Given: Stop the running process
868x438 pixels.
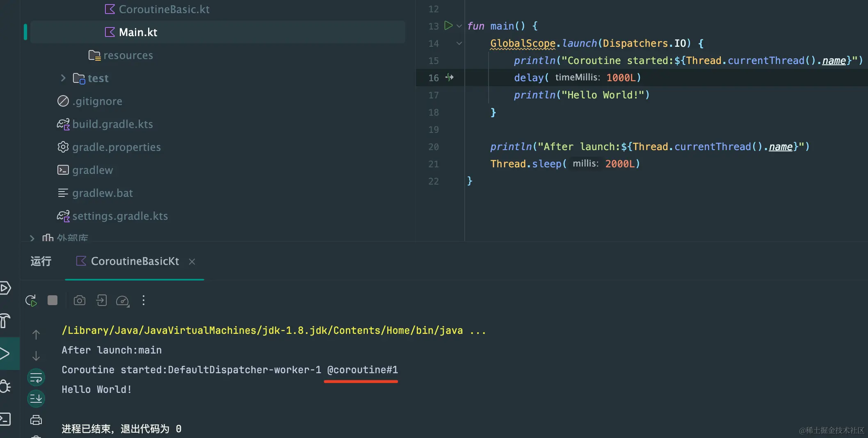Looking at the screenshot, I should click(x=53, y=300).
